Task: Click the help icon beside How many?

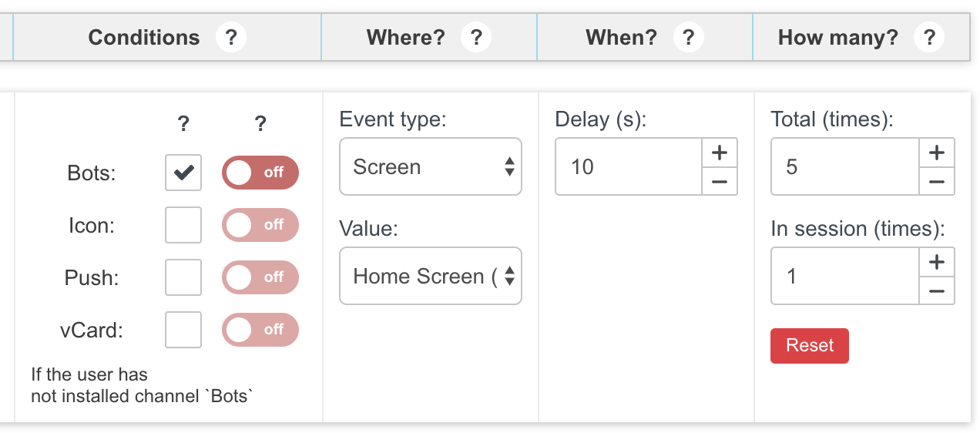Action: pyautogui.click(x=929, y=37)
